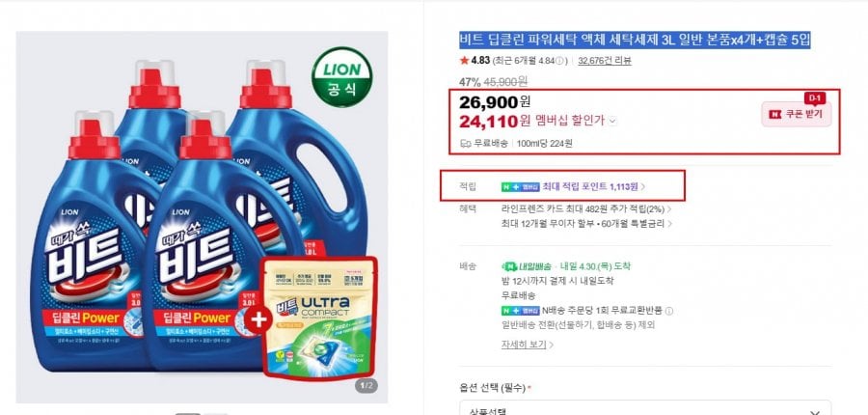Open the 32,676건 리뷰 reviews link

(x=605, y=62)
